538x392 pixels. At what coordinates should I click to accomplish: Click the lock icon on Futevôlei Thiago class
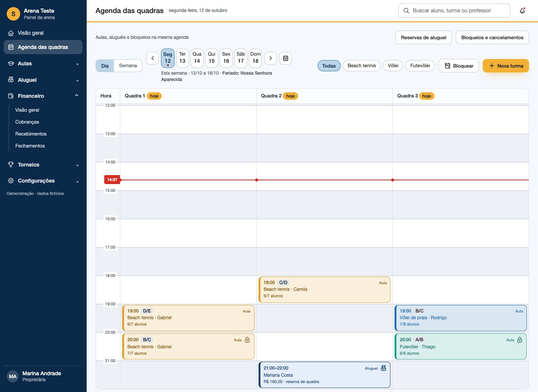click(520, 340)
